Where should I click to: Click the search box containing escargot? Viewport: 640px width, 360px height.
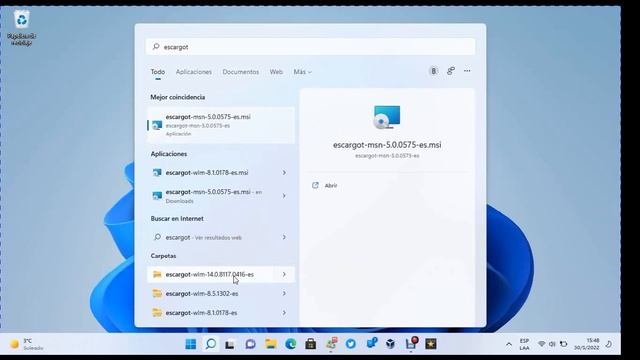[x=310, y=47]
